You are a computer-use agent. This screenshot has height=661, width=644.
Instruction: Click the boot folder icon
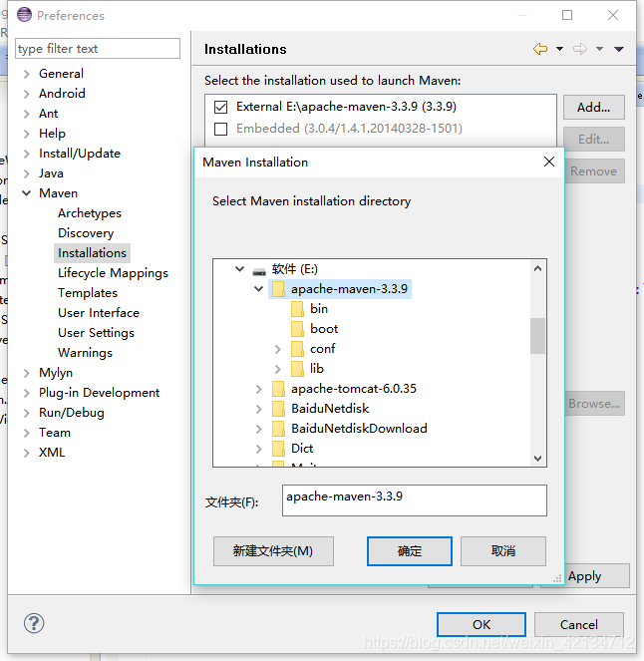tap(297, 329)
